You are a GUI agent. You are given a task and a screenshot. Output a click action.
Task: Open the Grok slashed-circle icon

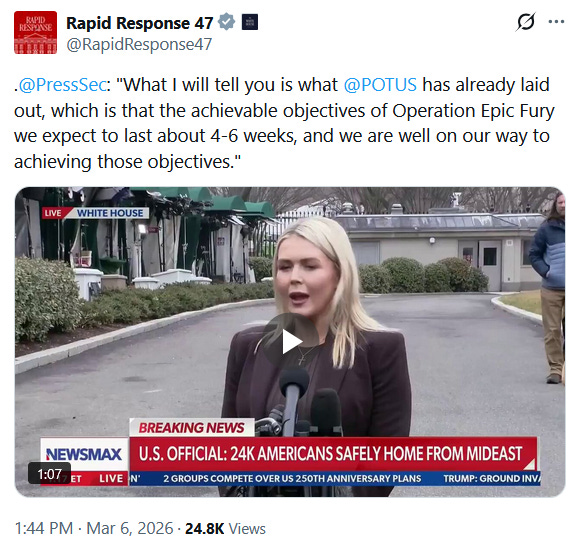[525, 22]
